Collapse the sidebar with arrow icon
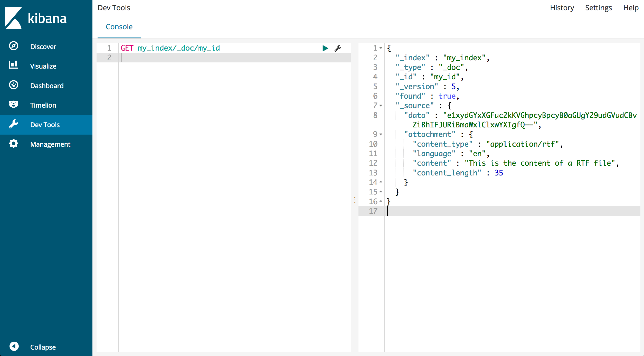 tap(14, 346)
